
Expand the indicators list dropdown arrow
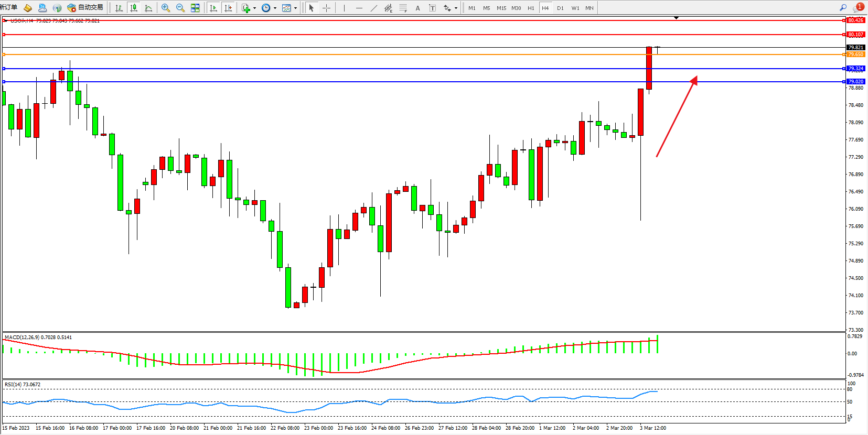tap(255, 8)
